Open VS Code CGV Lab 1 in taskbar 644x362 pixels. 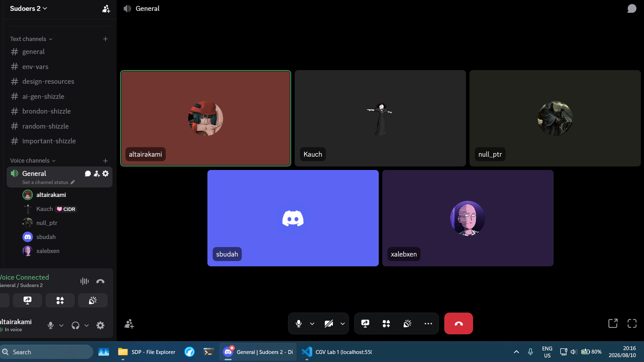click(x=337, y=352)
